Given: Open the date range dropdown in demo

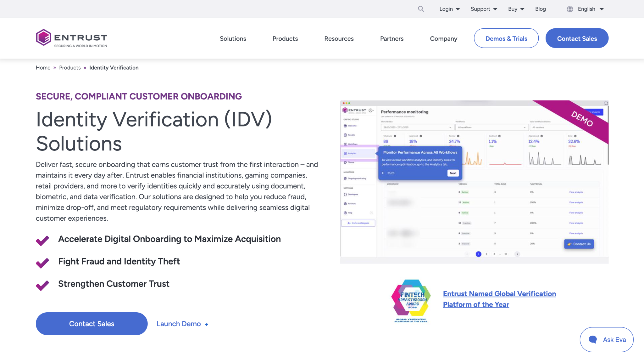Looking at the screenshot, I should click(417, 127).
